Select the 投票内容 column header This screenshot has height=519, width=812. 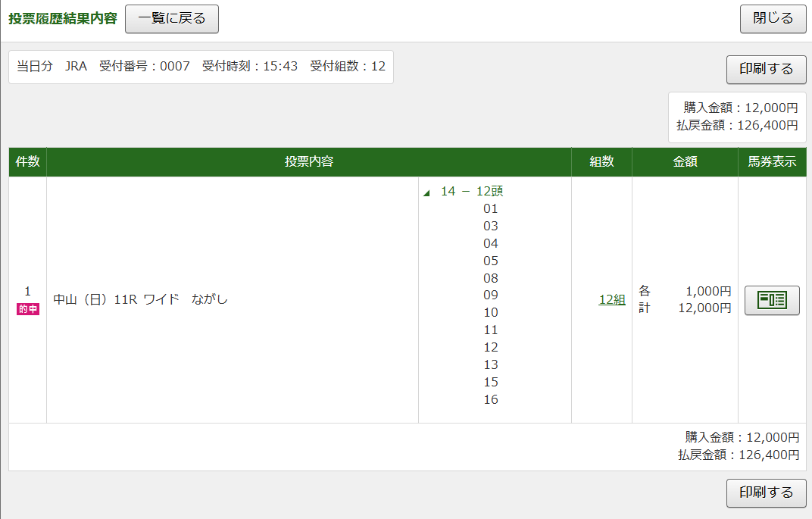[308, 161]
